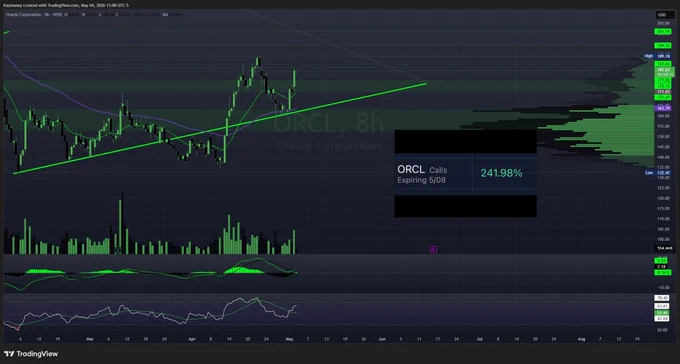Click the green 194.32 price level label
This screenshot has height=364, width=680.
coord(663,45)
